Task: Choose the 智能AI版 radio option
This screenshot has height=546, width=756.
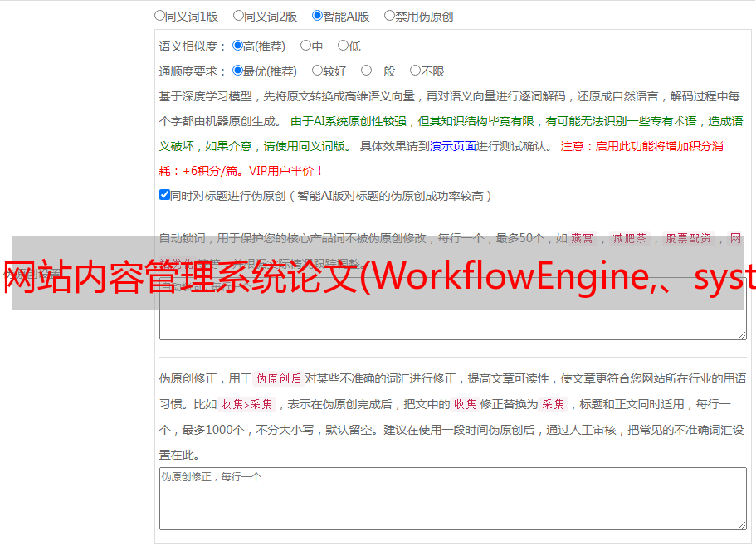Action: click(317, 16)
